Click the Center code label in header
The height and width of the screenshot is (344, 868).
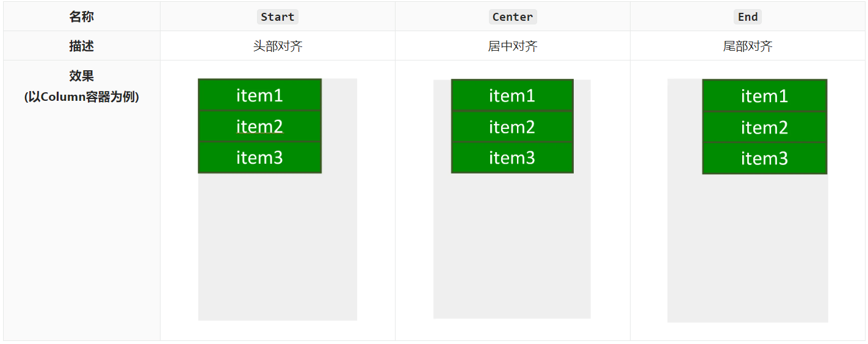pos(512,17)
